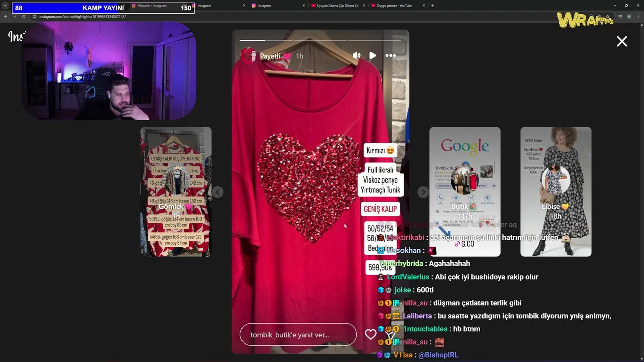Open the Elbise highlight thumbnail

(x=555, y=192)
